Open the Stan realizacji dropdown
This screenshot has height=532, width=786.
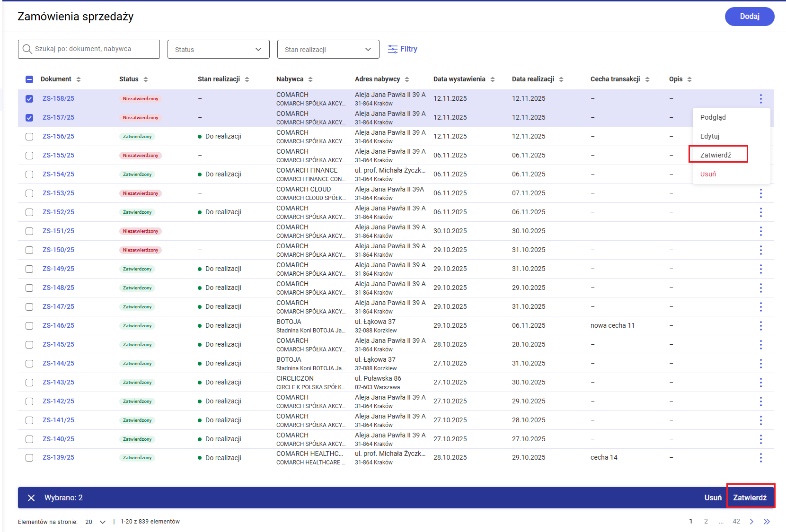tap(328, 50)
